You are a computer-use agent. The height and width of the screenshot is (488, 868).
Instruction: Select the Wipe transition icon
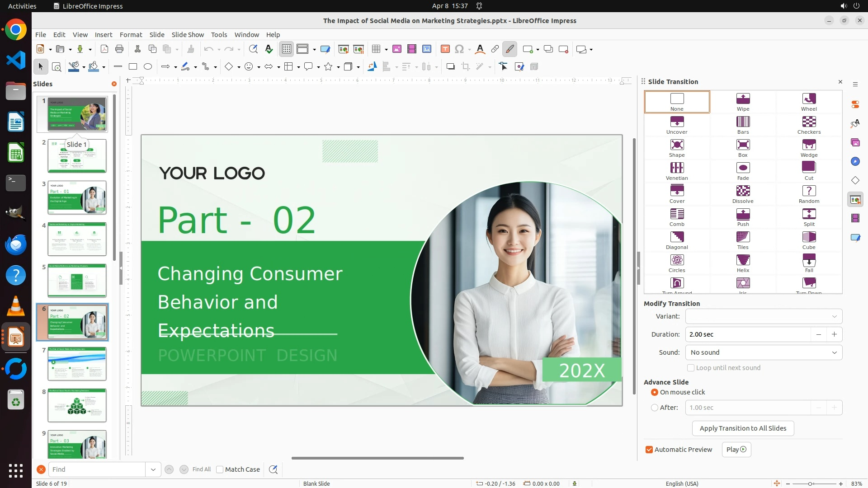click(x=743, y=102)
